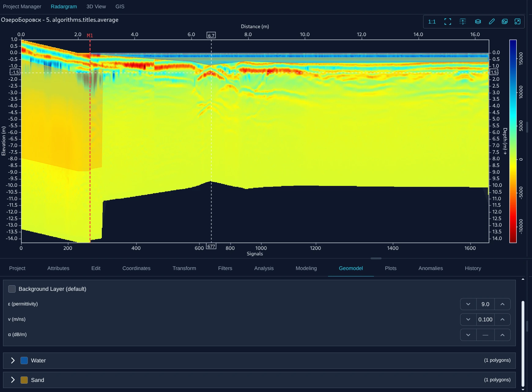
Task: Select the pencil draw tool
Action: point(492,22)
